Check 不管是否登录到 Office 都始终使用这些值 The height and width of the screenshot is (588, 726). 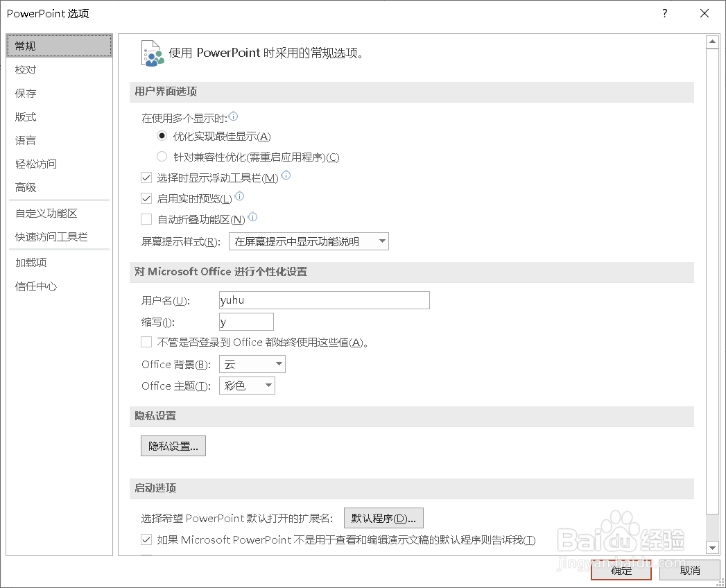point(146,342)
